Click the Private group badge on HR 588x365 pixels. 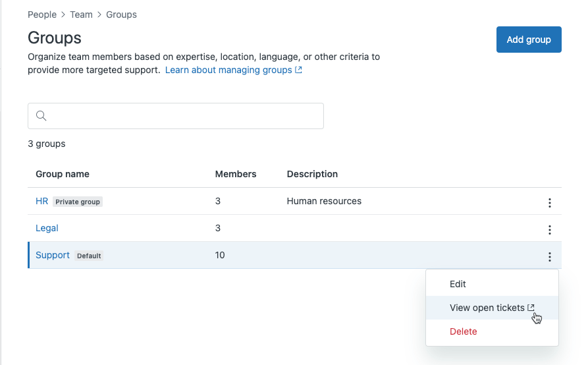tap(78, 202)
